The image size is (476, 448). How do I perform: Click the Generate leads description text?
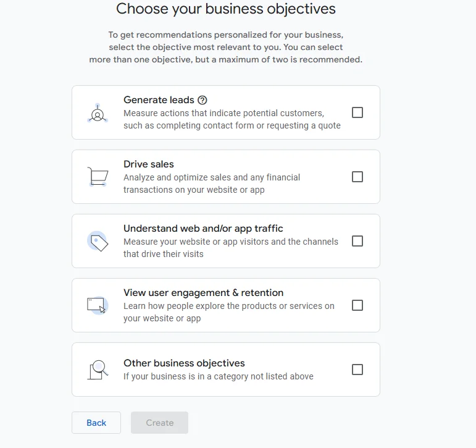tap(232, 119)
